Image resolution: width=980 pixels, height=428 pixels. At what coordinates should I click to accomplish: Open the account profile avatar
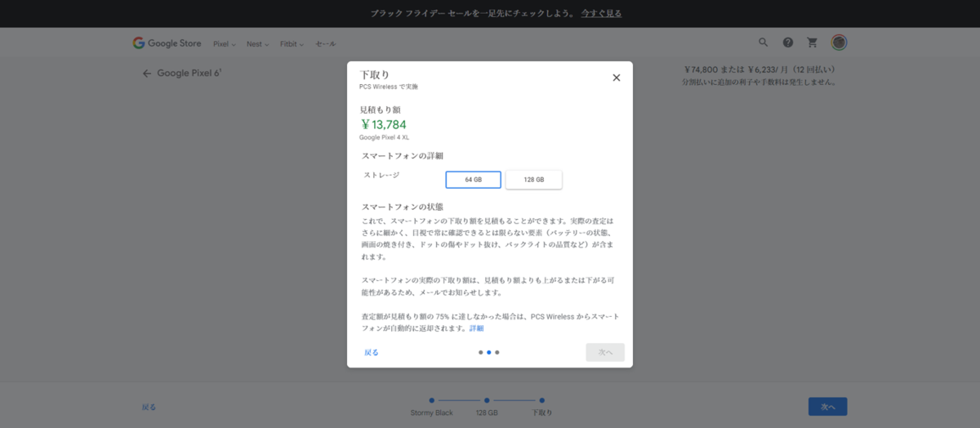pyautogui.click(x=839, y=42)
